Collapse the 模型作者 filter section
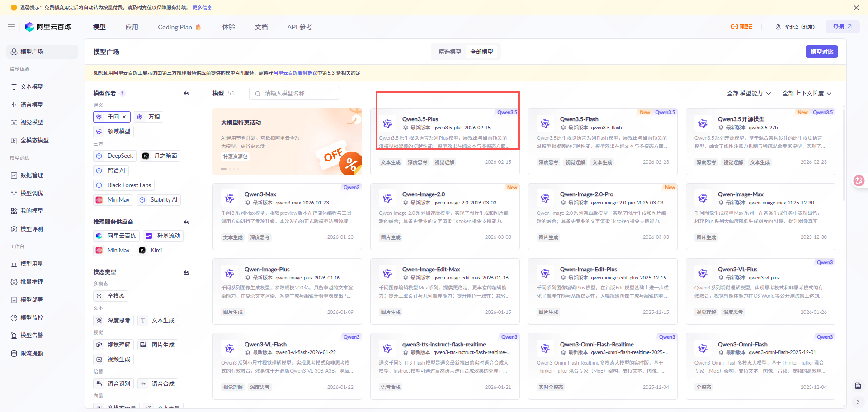 click(186, 93)
